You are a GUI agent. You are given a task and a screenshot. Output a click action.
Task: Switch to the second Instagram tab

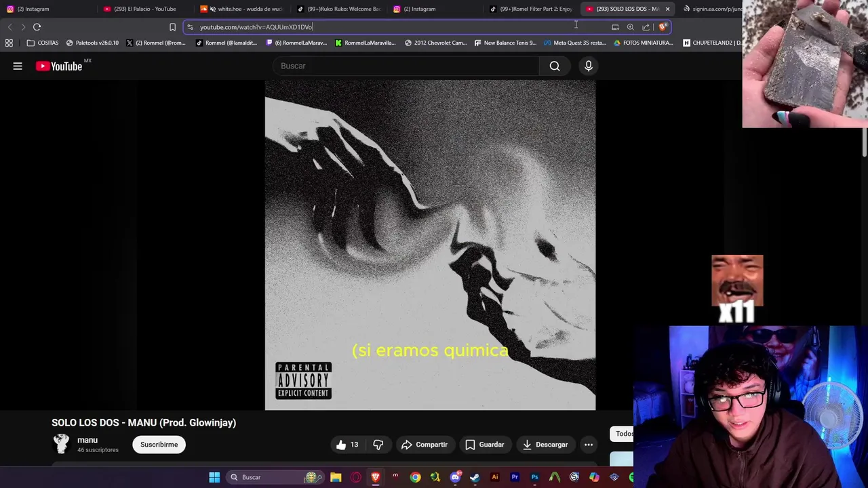point(435,9)
